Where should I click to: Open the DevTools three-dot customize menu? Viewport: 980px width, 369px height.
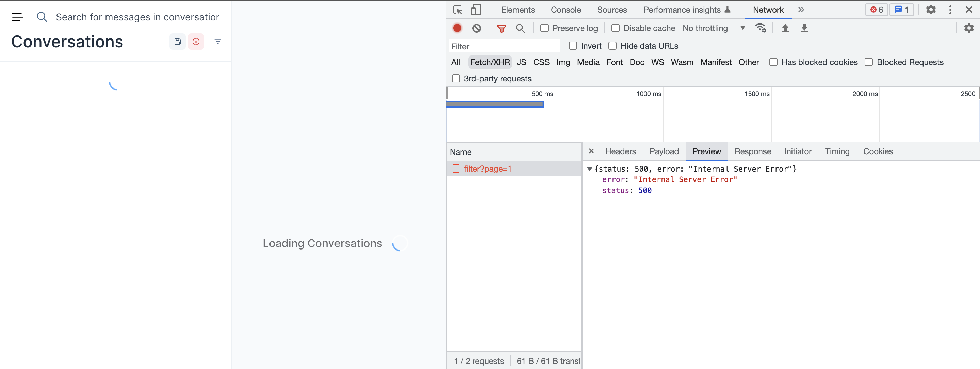tap(950, 10)
